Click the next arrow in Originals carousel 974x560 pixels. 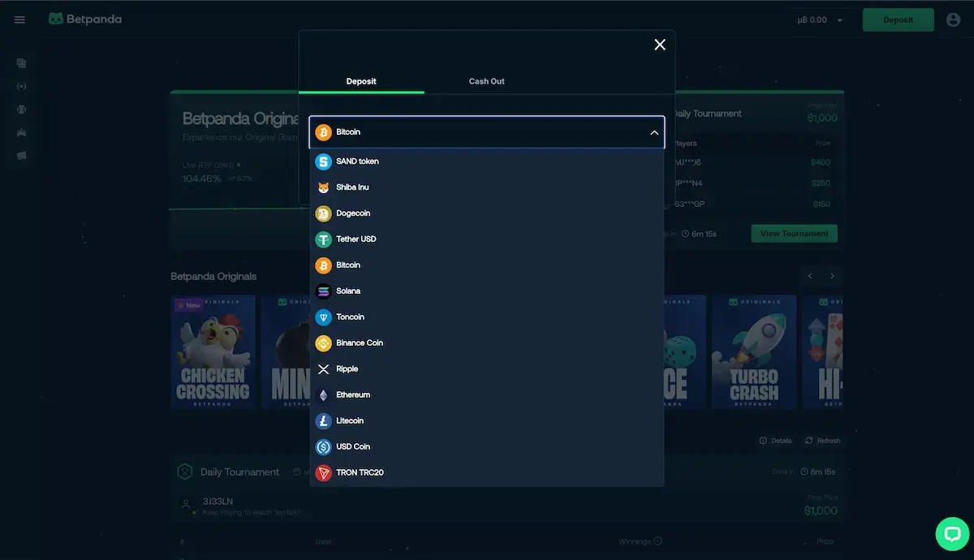[832, 276]
